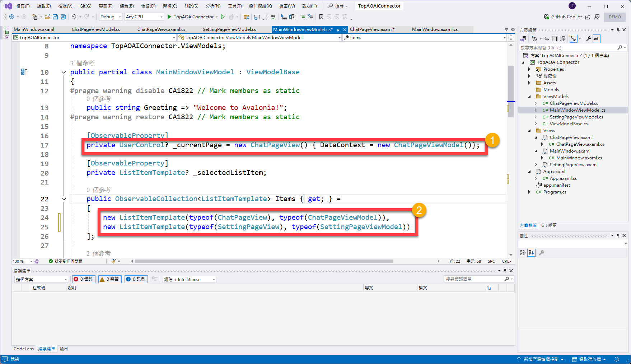Open the Any CPU platform dropdown
The width and height of the screenshot is (631, 364).
(x=144, y=17)
